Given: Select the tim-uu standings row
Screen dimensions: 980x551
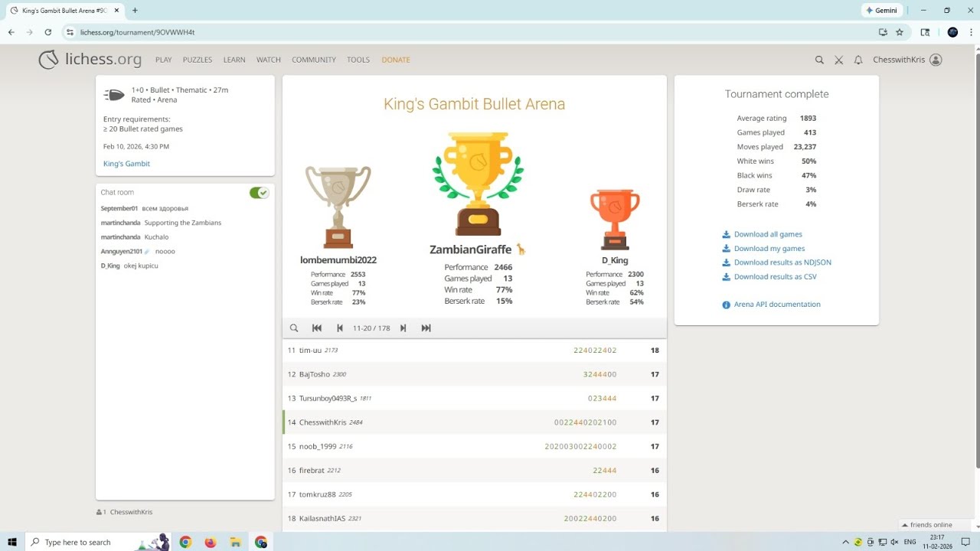Looking at the screenshot, I should tap(475, 350).
